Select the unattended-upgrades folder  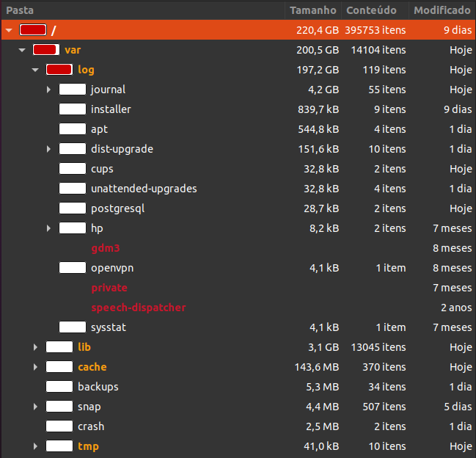coord(144,189)
